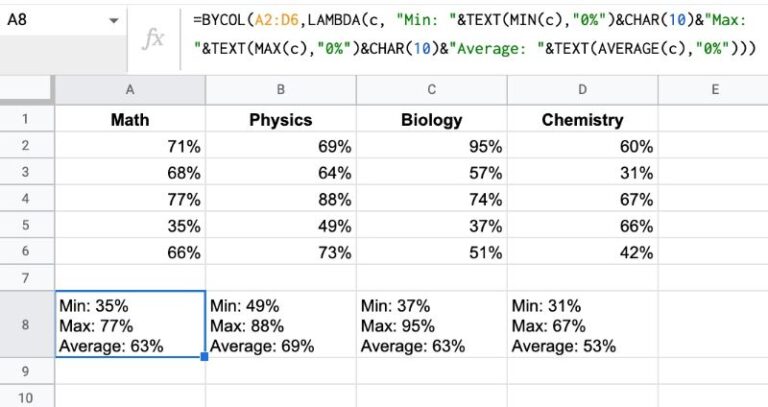
Task: Select column E header
Action: point(713,89)
